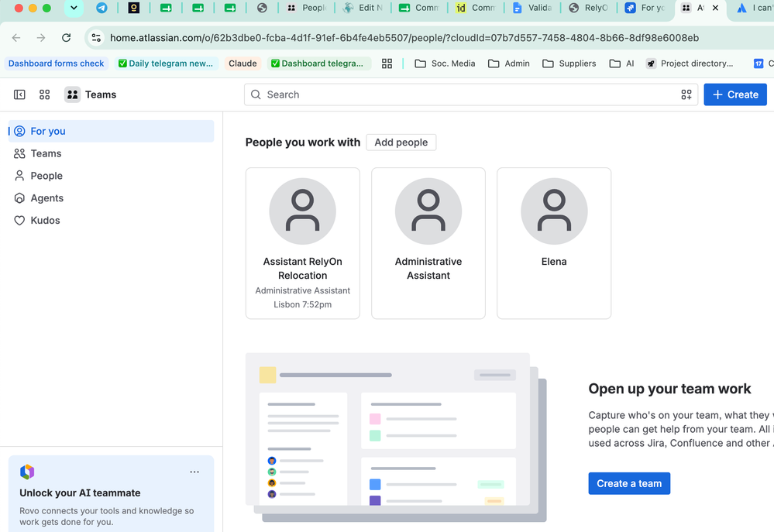Expand the tab search dropdown chevron
Image resolution: width=774 pixels, height=532 pixels.
point(74,8)
